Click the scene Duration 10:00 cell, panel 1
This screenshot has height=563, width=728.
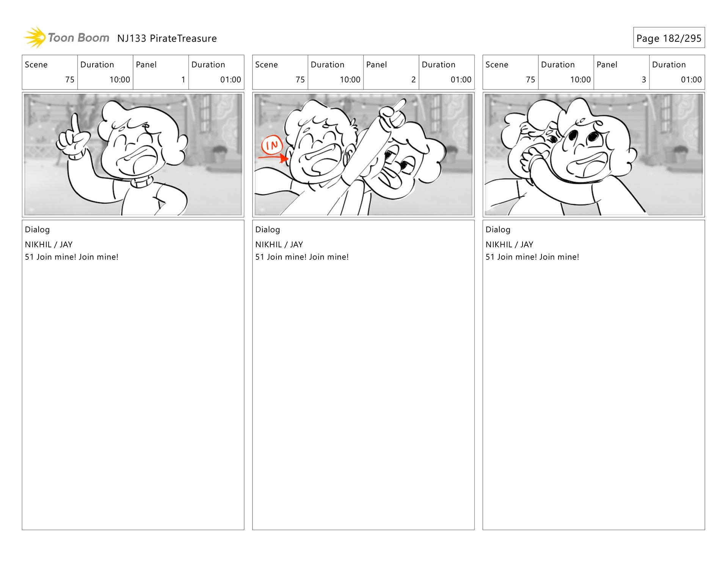pos(105,72)
